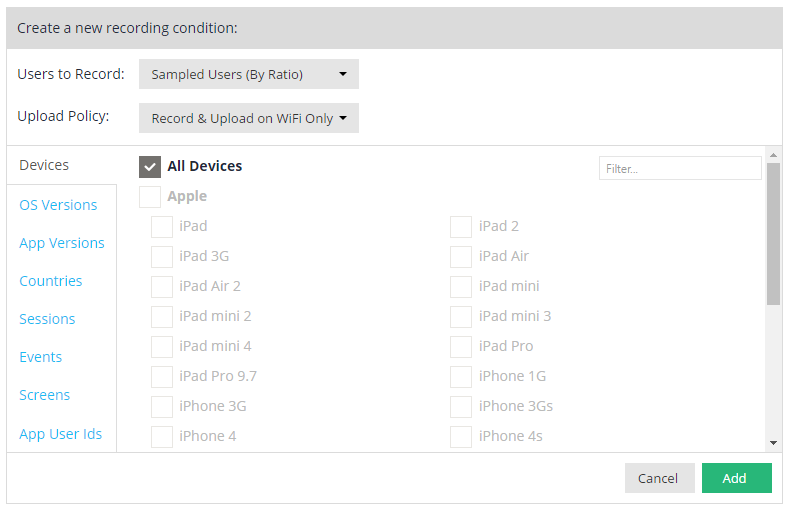Viewport: 790px width, 510px height.
Task: Check the iPad mini 3 checkbox
Action: pyautogui.click(x=461, y=317)
